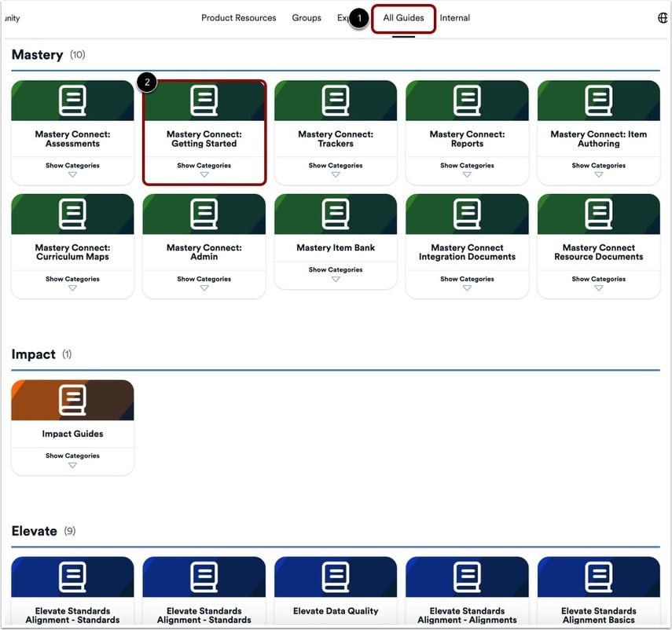The height and width of the screenshot is (630, 672).
Task: Expand Show Categories under Mastery Connect Resource Documents
Action: 599,283
